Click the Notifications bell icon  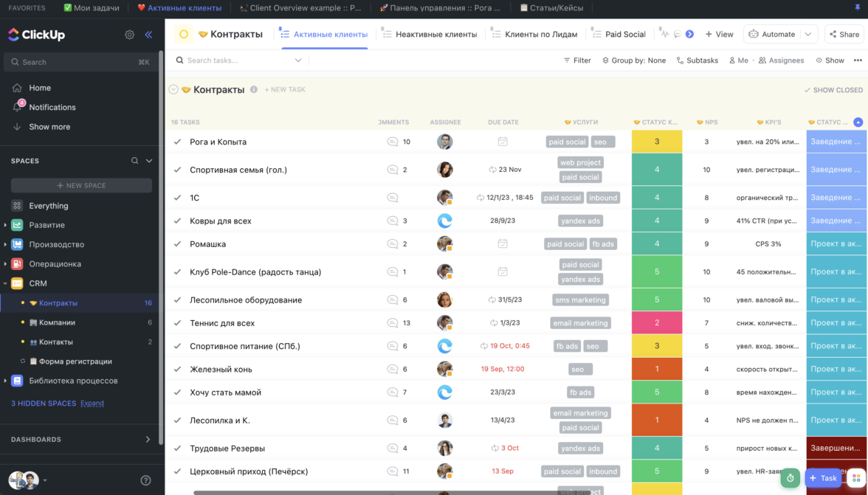(x=18, y=107)
